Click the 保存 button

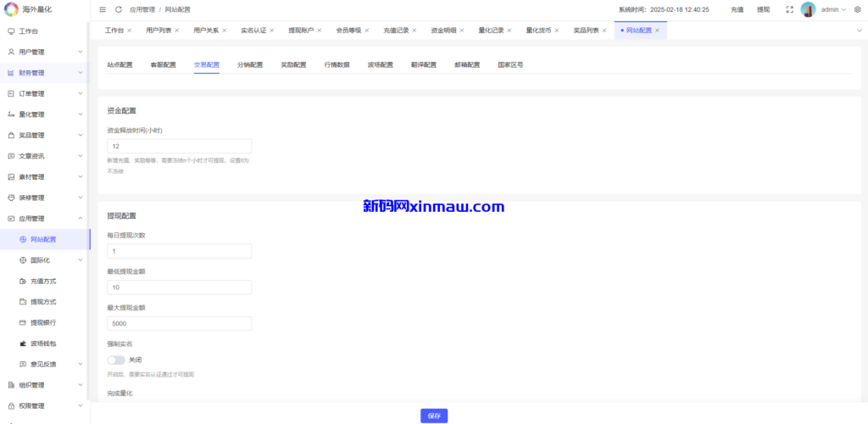coord(434,416)
